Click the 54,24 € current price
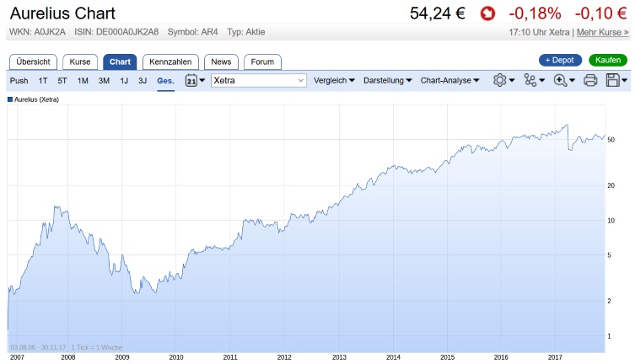This screenshot has width=635, height=364. pos(438,13)
